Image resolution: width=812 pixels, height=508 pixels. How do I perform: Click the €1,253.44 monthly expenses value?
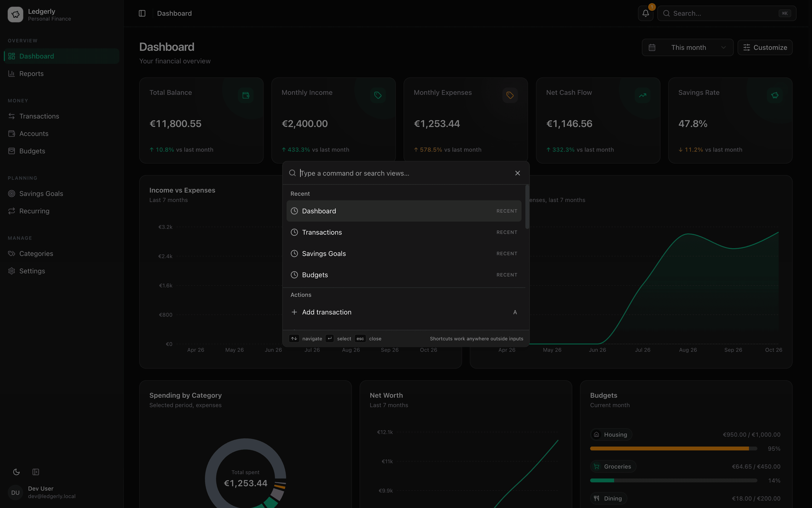coord(437,124)
